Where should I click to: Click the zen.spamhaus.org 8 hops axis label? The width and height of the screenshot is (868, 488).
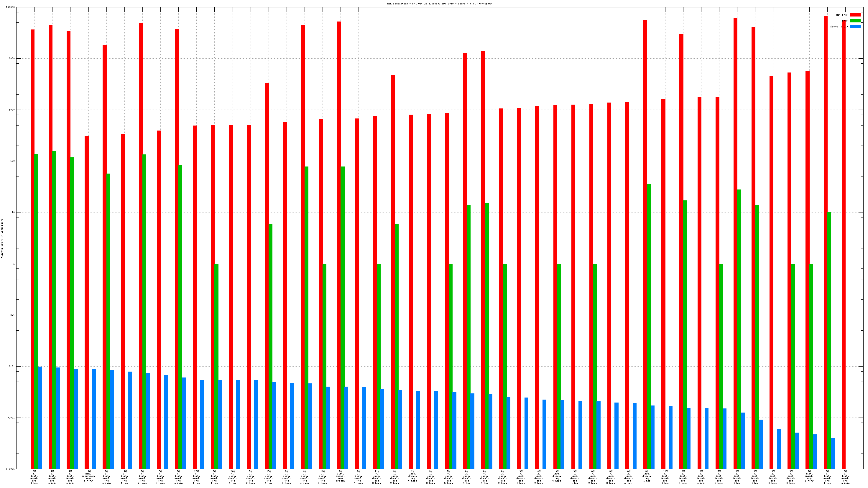coord(88,476)
